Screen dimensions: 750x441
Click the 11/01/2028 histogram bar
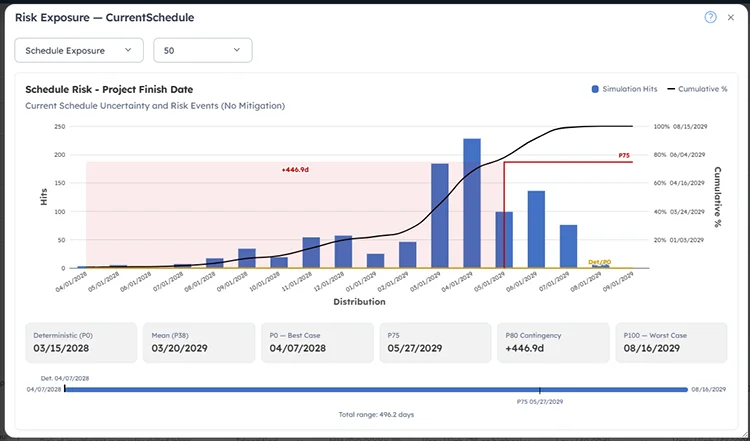tap(311, 253)
